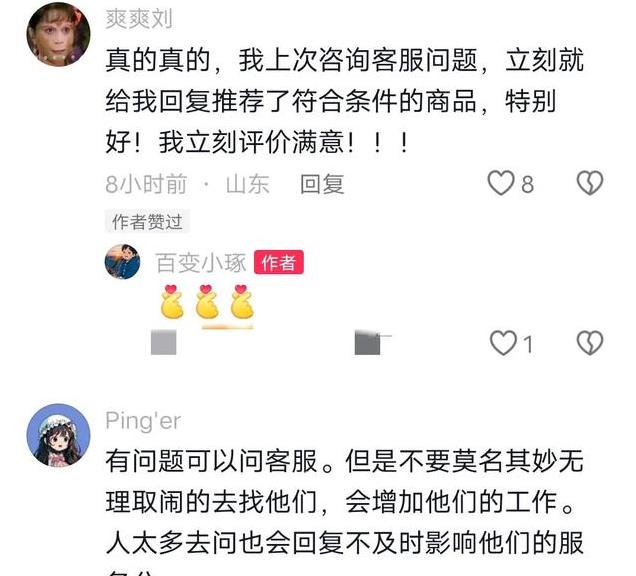The width and height of the screenshot is (636, 576).
Task: Tap the 8小时前 timestamp
Action: (146, 184)
